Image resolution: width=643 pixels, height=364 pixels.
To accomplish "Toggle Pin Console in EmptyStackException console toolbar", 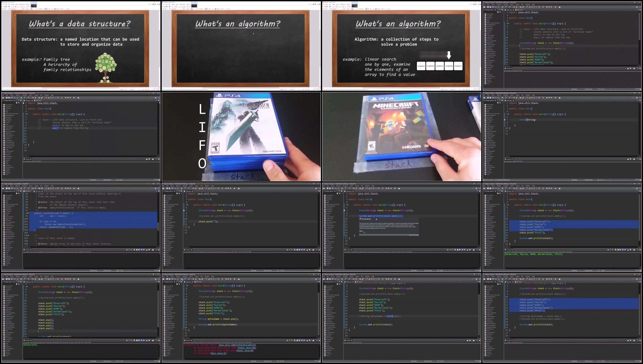I will (x=307, y=340).
